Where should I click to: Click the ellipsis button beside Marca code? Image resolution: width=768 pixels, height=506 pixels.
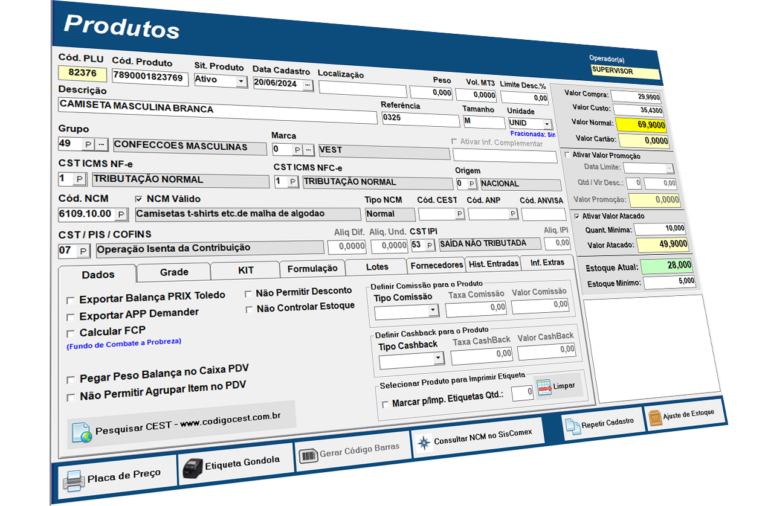coord(308,150)
